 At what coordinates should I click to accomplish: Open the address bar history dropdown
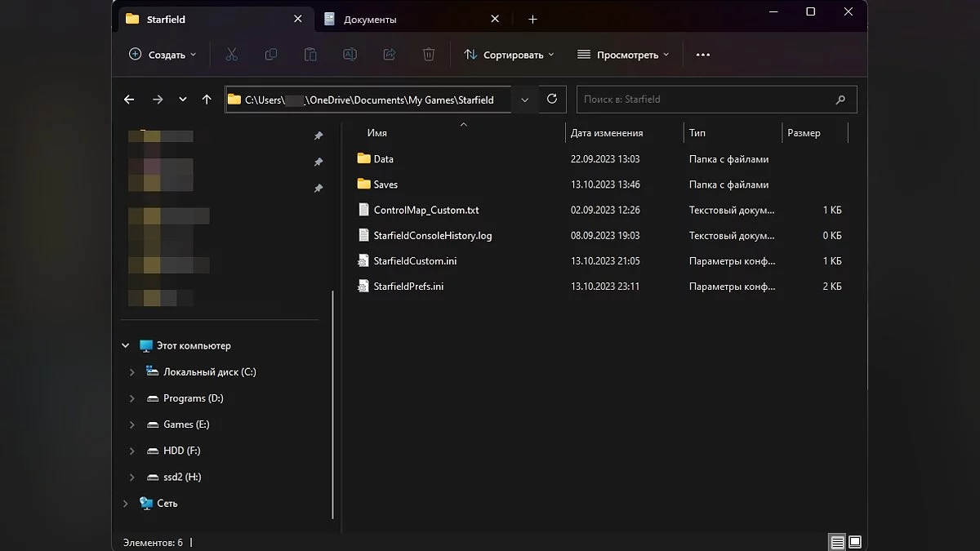(x=524, y=100)
